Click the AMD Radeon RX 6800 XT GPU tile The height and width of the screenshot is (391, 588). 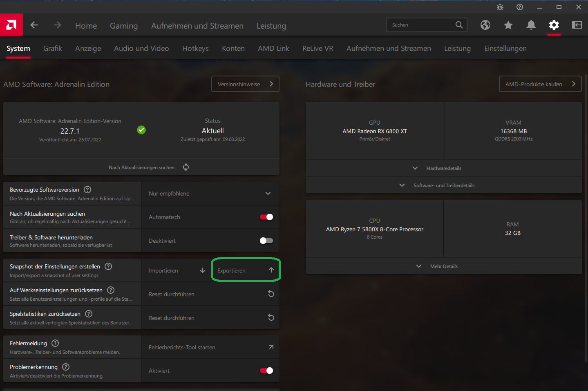(x=375, y=131)
